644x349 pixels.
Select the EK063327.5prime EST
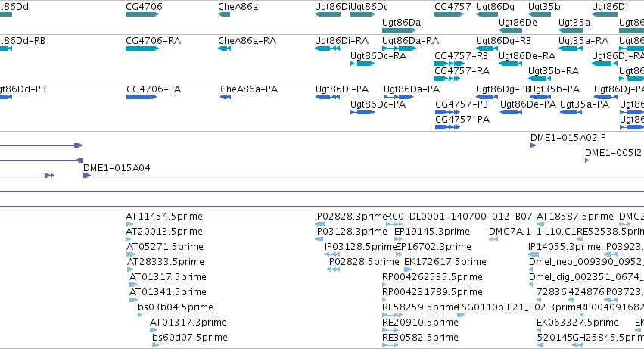[540, 330]
